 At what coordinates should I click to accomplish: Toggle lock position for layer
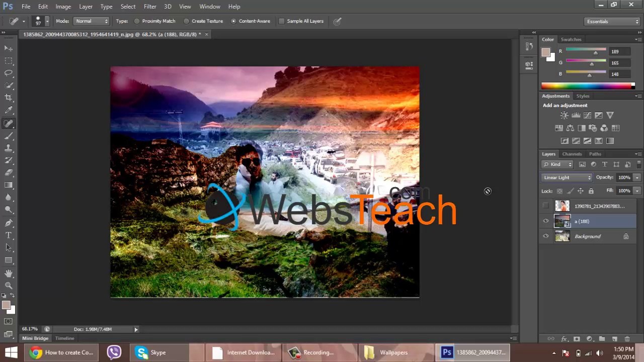pos(581,191)
